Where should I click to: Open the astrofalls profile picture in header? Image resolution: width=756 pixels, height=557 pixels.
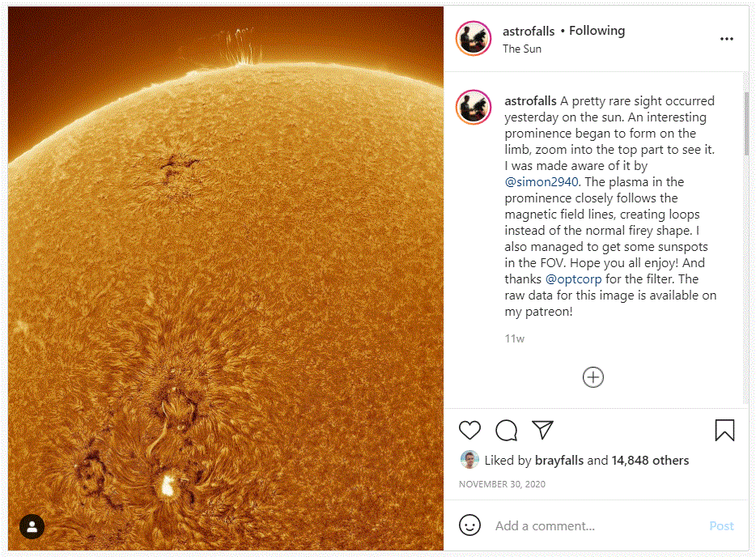coord(474,39)
